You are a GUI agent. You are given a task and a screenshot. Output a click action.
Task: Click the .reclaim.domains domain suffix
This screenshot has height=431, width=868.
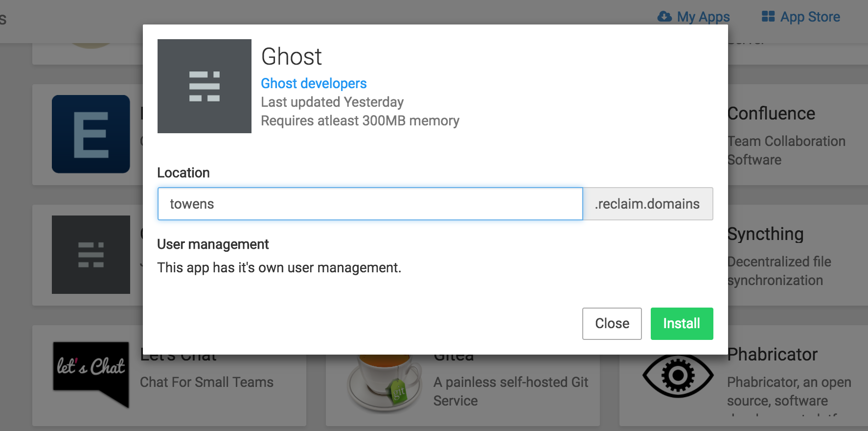pyautogui.click(x=648, y=204)
